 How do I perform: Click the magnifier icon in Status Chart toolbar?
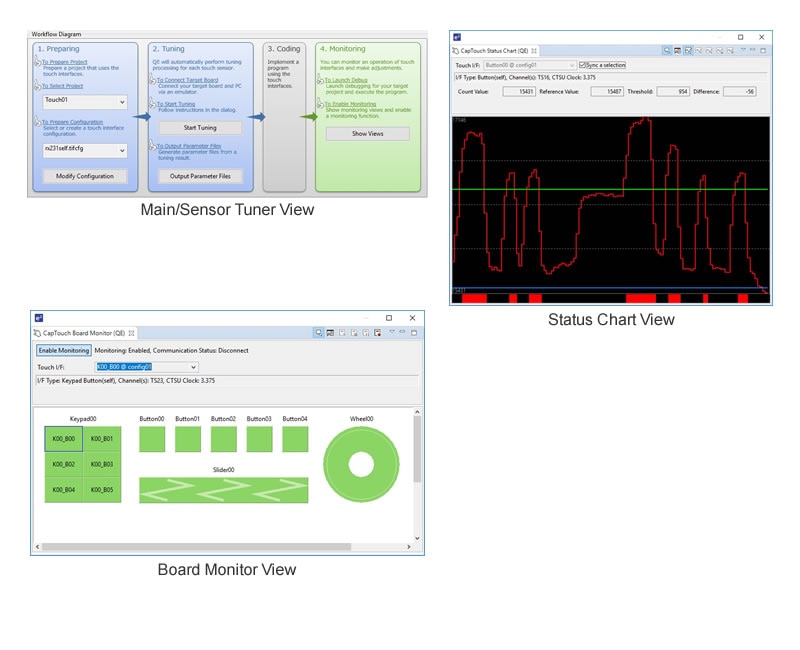pyautogui.click(x=667, y=50)
